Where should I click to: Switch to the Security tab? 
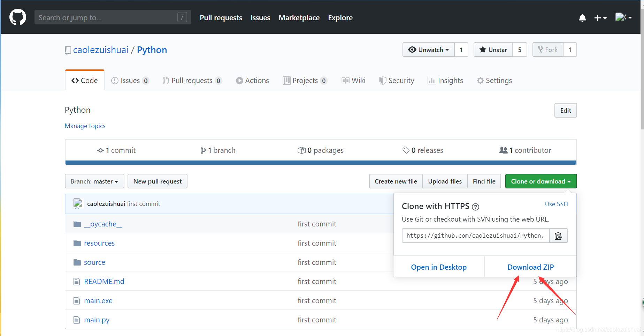click(397, 81)
